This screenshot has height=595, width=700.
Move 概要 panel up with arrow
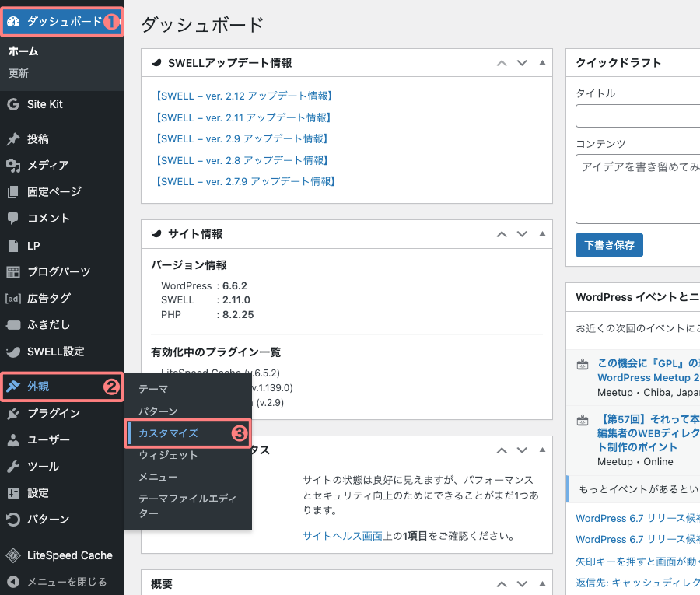(x=502, y=583)
